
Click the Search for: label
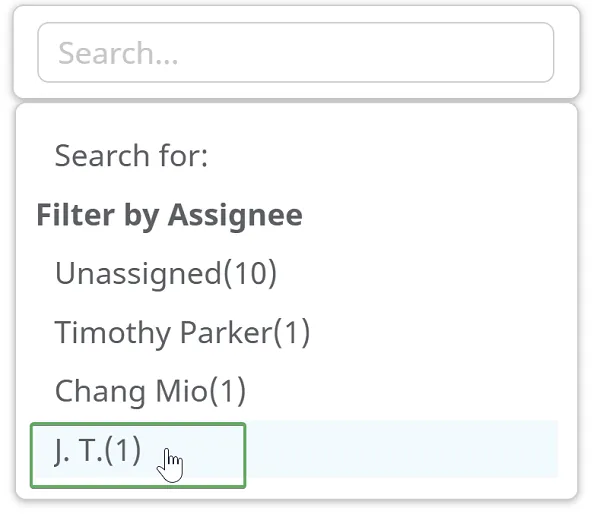point(131,156)
